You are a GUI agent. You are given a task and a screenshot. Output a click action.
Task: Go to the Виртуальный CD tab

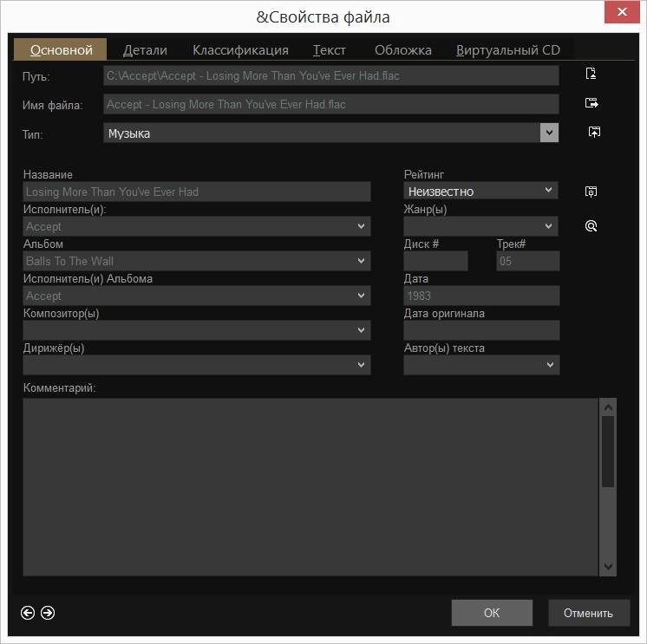pos(508,50)
